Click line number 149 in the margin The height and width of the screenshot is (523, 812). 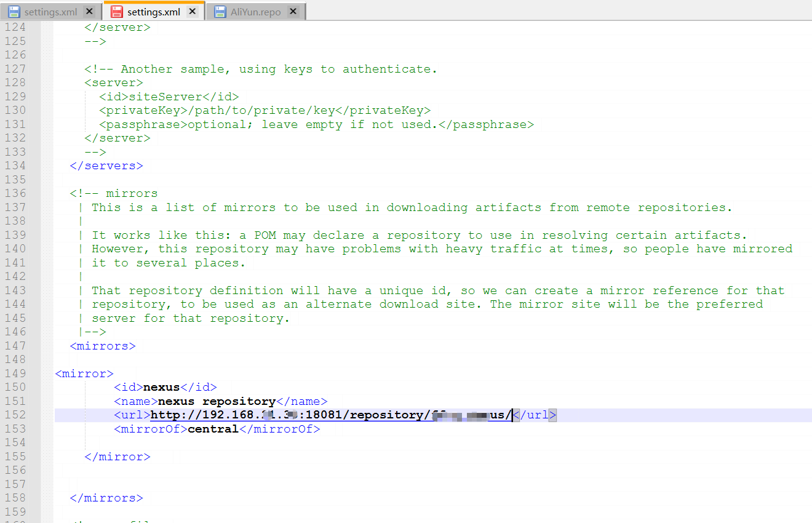(x=15, y=373)
